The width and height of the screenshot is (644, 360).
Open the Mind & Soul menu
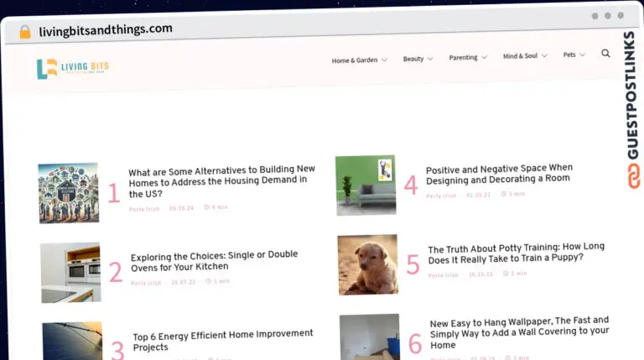(x=520, y=56)
